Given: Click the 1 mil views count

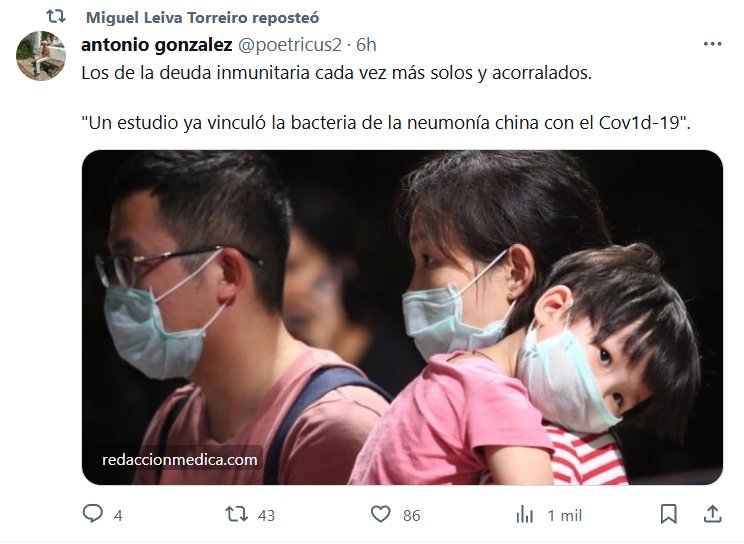Looking at the screenshot, I should (x=565, y=516).
